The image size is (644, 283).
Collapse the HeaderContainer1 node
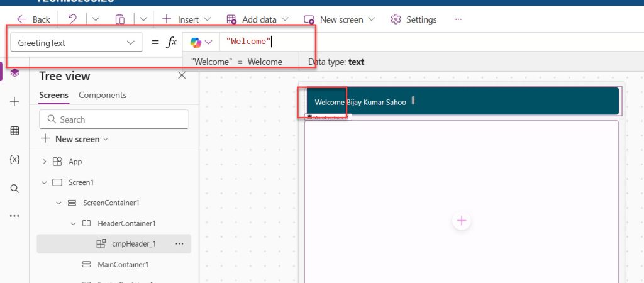pyautogui.click(x=74, y=223)
